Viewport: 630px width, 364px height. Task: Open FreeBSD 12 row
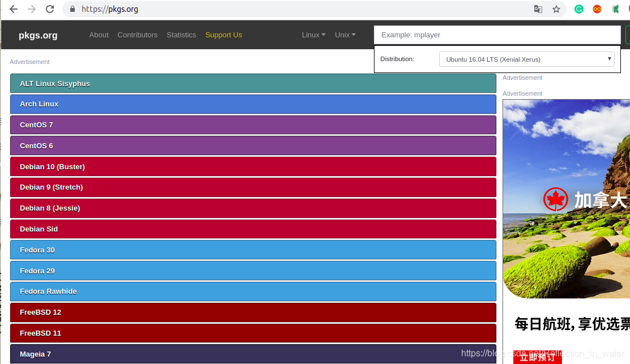click(253, 312)
